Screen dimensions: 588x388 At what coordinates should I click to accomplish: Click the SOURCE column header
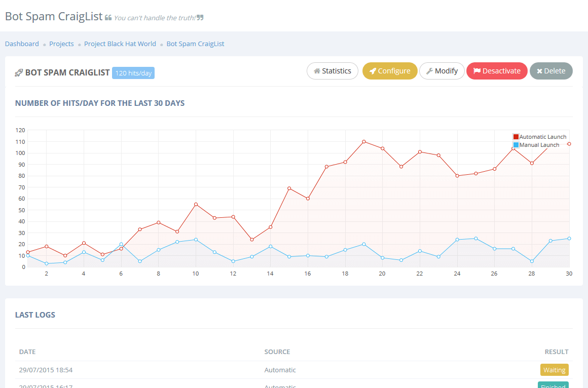coord(277,352)
